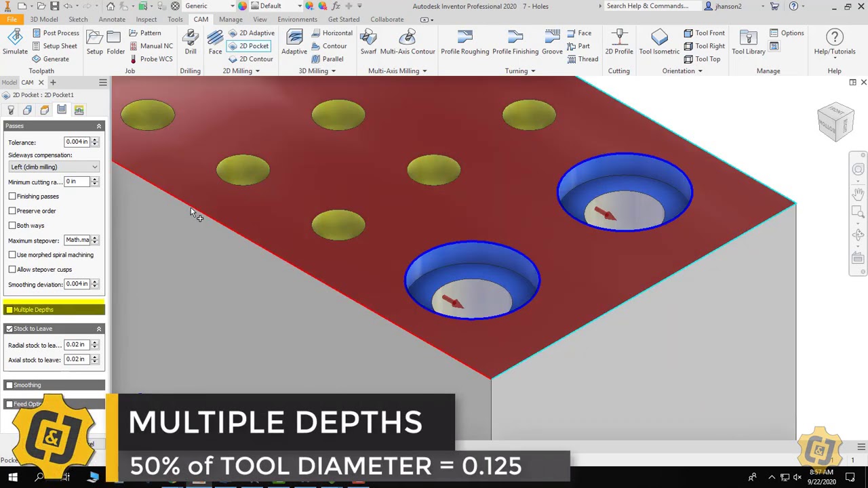Add a new Folder to the job
Viewport: 868px width, 488px height.
coord(115,43)
